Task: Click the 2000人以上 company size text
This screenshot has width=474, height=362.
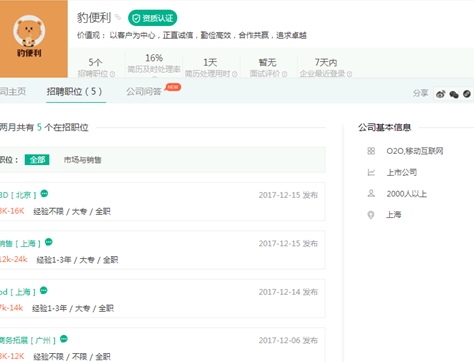Action: coord(406,194)
